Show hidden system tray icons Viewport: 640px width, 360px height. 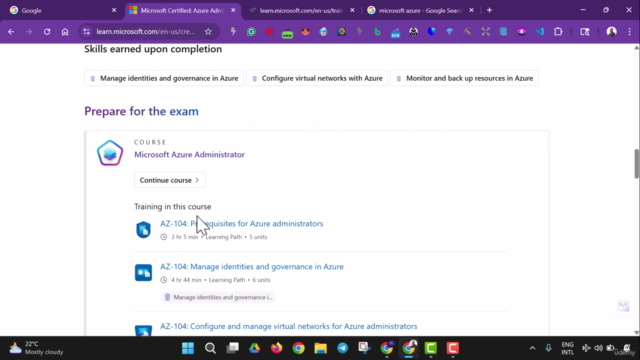pos(532,348)
